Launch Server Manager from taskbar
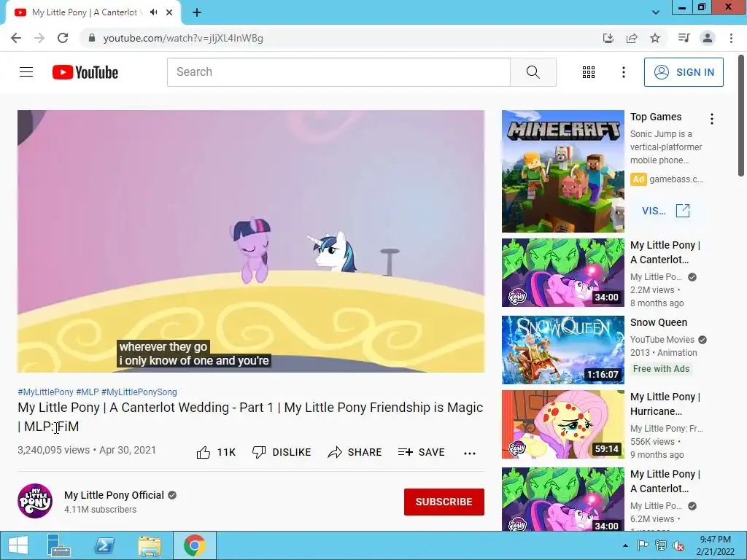 pos(58,545)
